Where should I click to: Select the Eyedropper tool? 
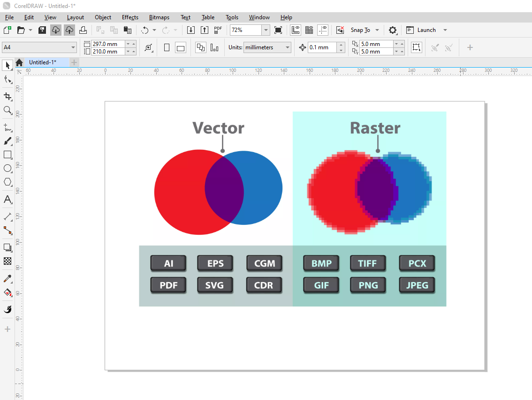coord(8,279)
